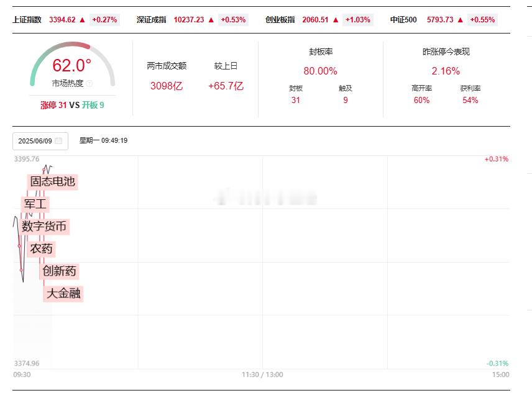This screenshot has height=393, width=532.
Task: Click the 昨涨停今表现 heading
Action: pyautogui.click(x=446, y=52)
